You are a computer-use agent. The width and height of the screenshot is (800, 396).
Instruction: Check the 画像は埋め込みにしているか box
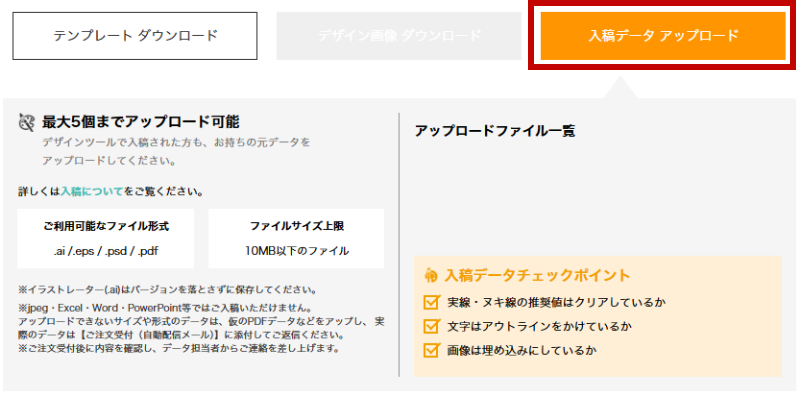[432, 351]
